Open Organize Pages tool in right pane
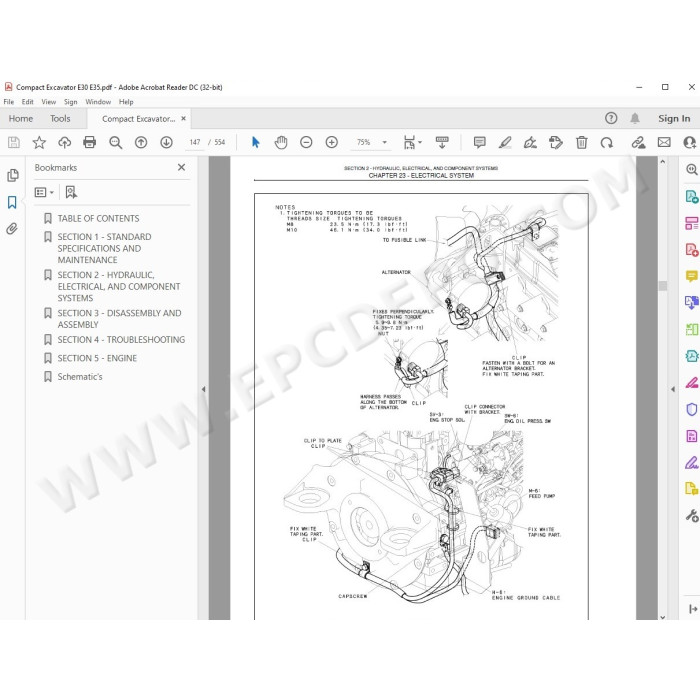The image size is (700, 700). 692,223
